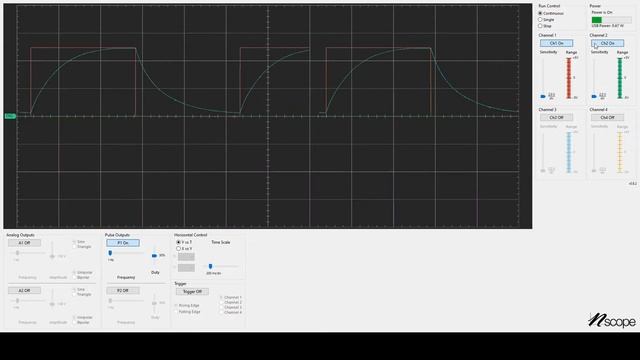The width and height of the screenshot is (640, 360).
Task: Toggle pulse output P1 On button
Action: [x=123, y=243]
